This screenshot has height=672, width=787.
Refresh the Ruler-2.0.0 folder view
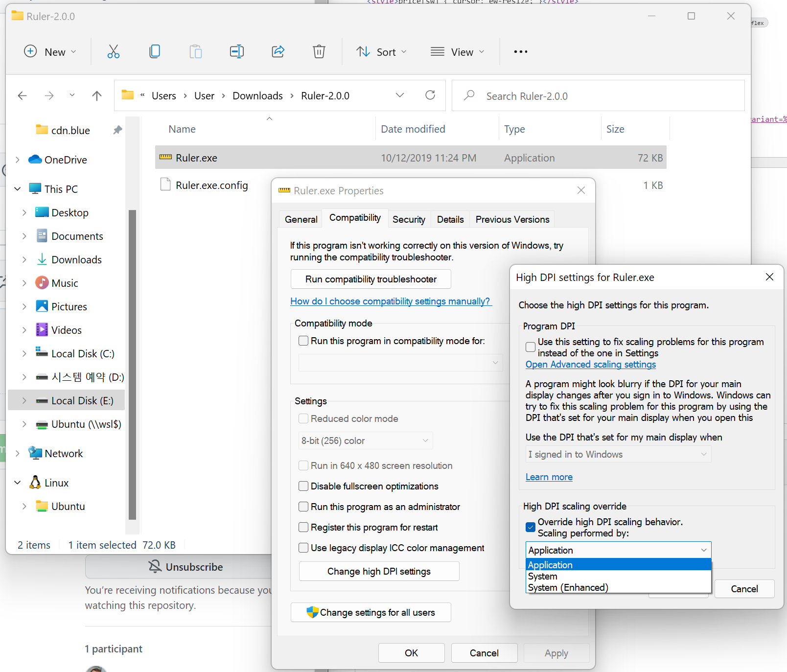coord(430,95)
